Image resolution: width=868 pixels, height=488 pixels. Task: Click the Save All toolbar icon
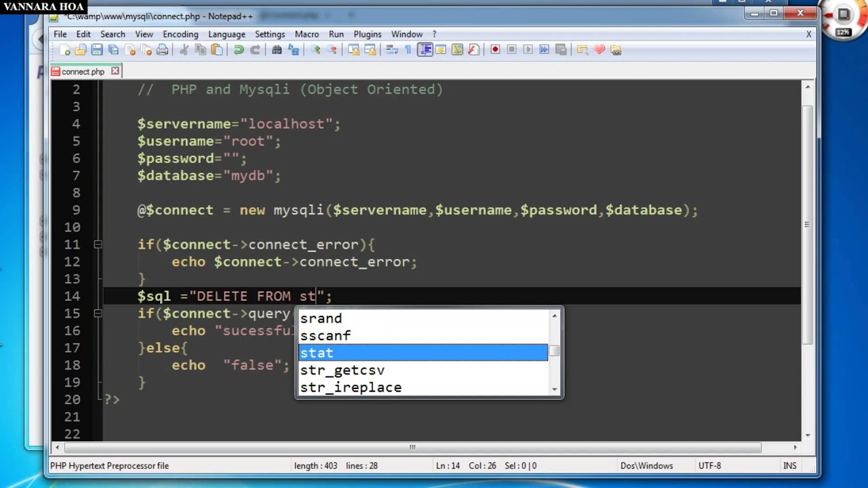coord(113,49)
